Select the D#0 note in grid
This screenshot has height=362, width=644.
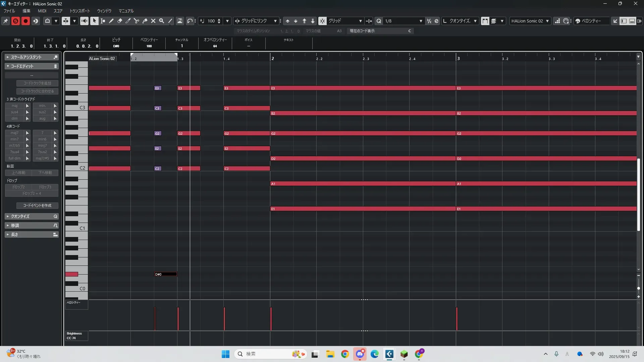(165, 274)
